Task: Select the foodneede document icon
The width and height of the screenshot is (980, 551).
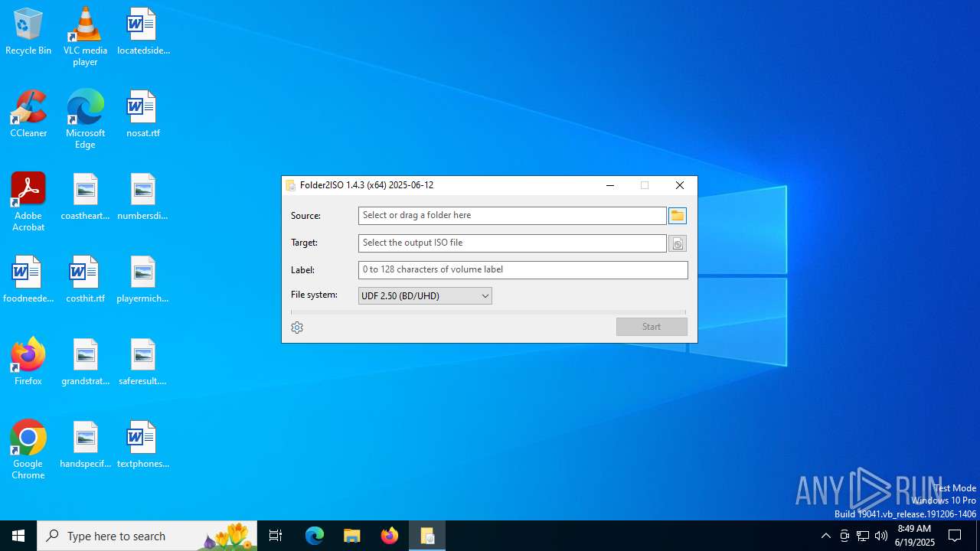Action: click(x=28, y=280)
